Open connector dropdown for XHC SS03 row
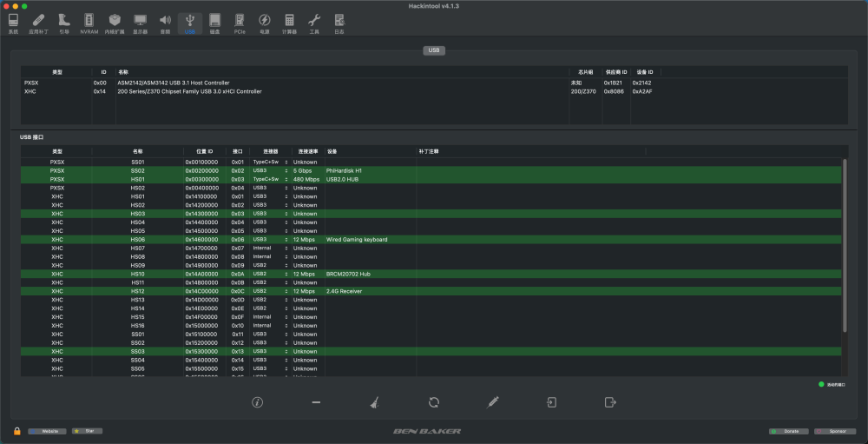The height and width of the screenshot is (444, 868). pos(270,351)
